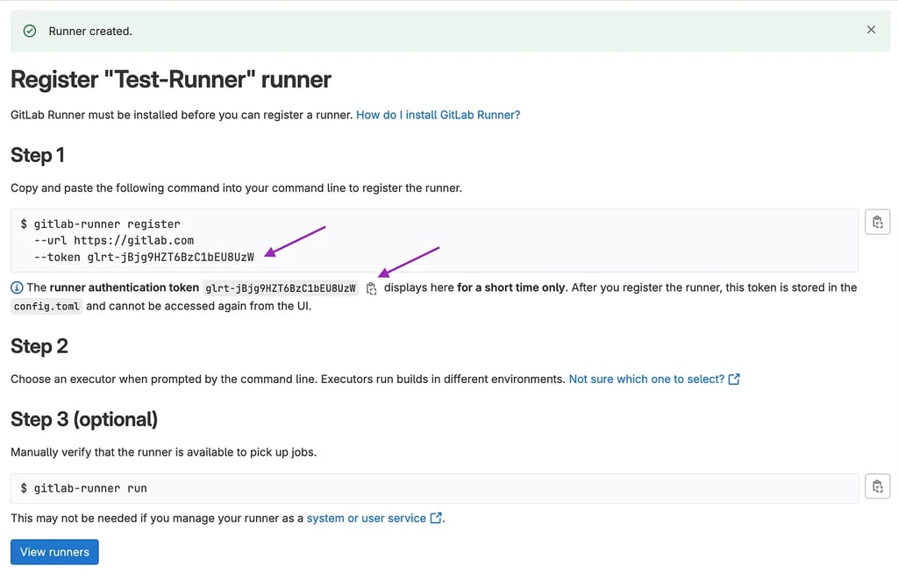Dismiss the Runner created notification
Screen dimensions: 898x588
(x=871, y=29)
